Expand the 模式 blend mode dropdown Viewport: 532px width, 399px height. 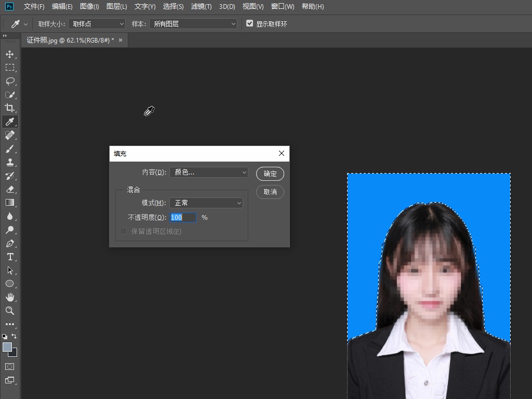tap(206, 203)
